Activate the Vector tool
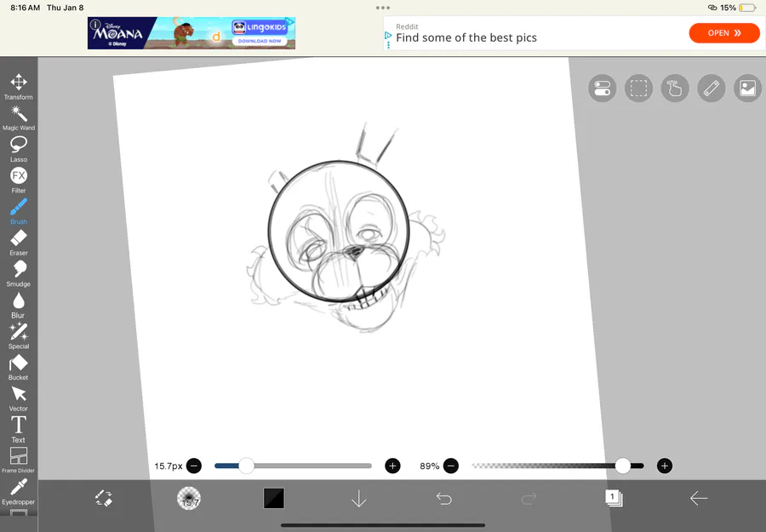The height and width of the screenshot is (532, 766). click(19, 398)
